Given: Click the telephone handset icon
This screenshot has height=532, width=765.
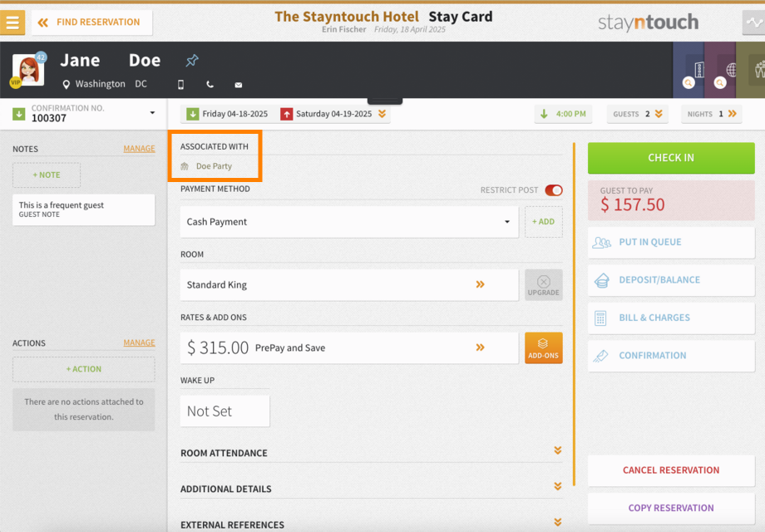Looking at the screenshot, I should coord(210,85).
